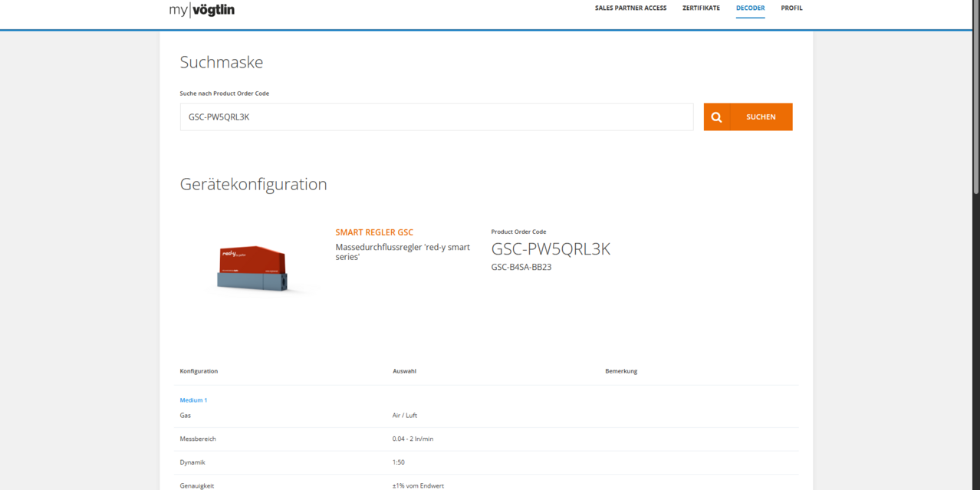Viewport: 980px width, 490px height.
Task: Click the Product Order Code search field
Action: [436, 117]
